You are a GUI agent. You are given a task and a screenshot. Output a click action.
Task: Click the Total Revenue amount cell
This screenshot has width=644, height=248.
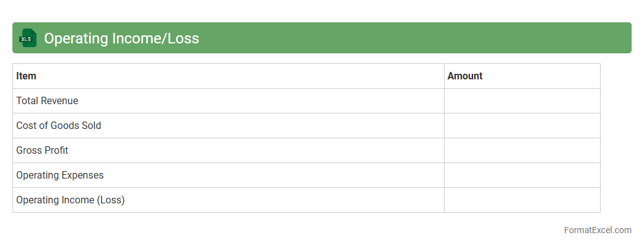(x=522, y=100)
